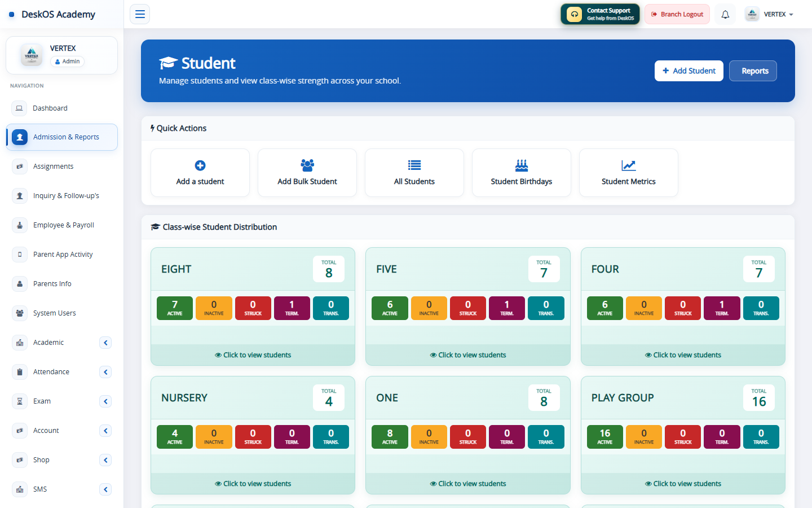Open the notifications bell icon
Screen dimensions: 812x508
click(x=725, y=15)
